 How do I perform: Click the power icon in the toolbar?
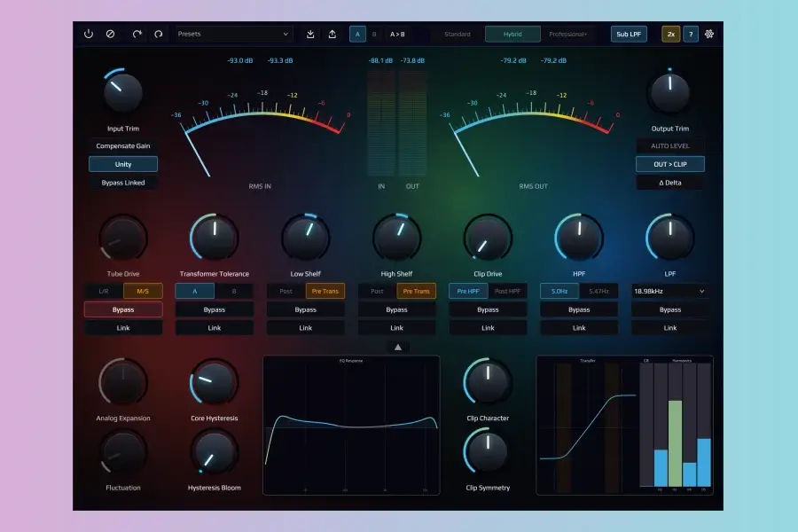(88, 34)
